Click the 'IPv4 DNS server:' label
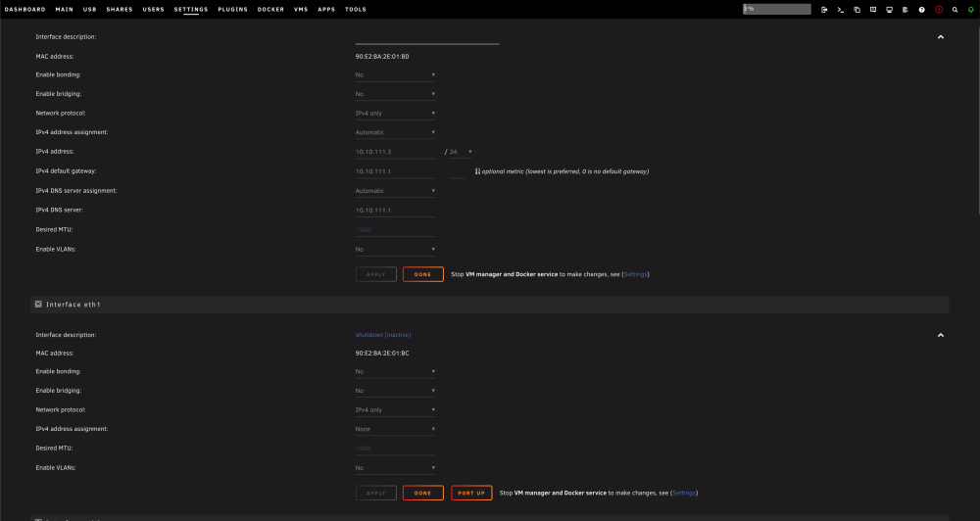Viewport: 980px width, 521px height. click(x=60, y=210)
